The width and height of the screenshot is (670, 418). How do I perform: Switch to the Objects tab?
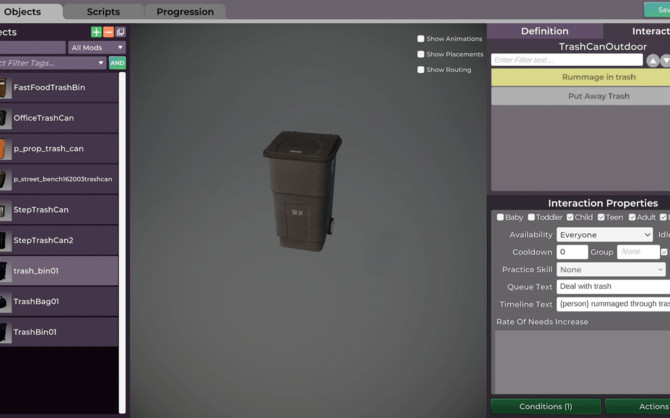[x=30, y=12]
